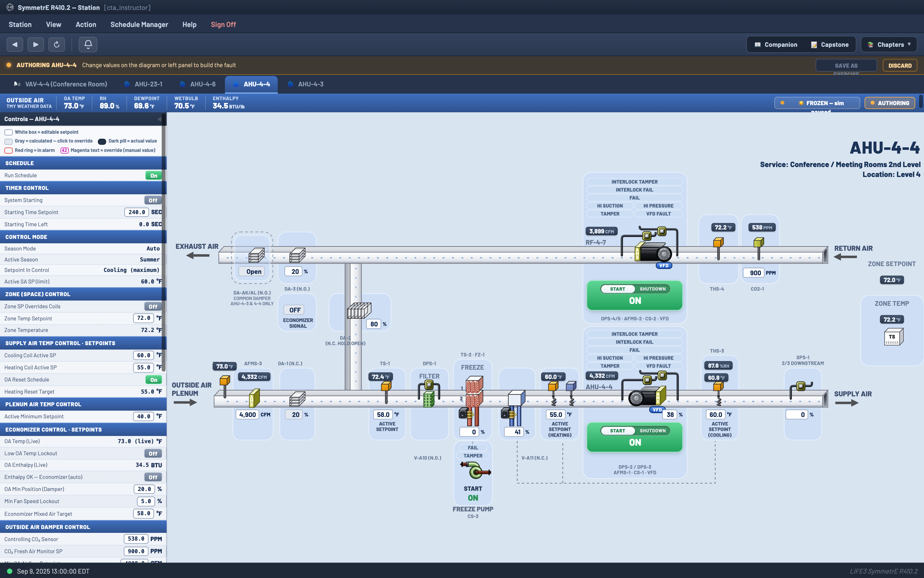This screenshot has height=578, width=924.
Task: Open the Station menu
Action: (x=20, y=24)
